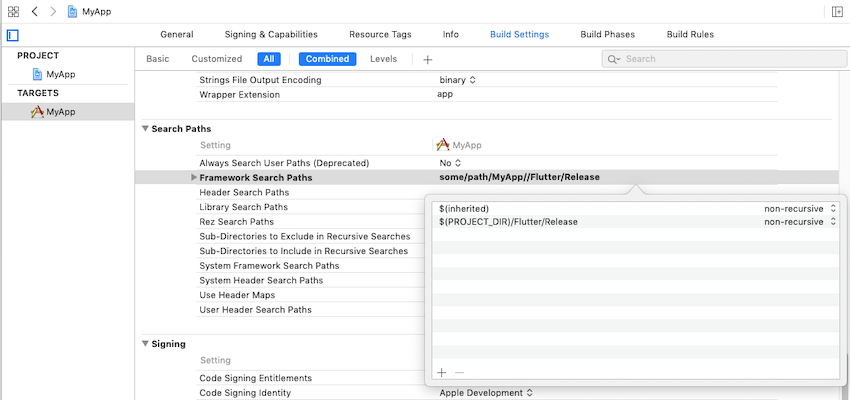Click MyApp title in the jump bar
850x400 pixels.
[96, 11]
